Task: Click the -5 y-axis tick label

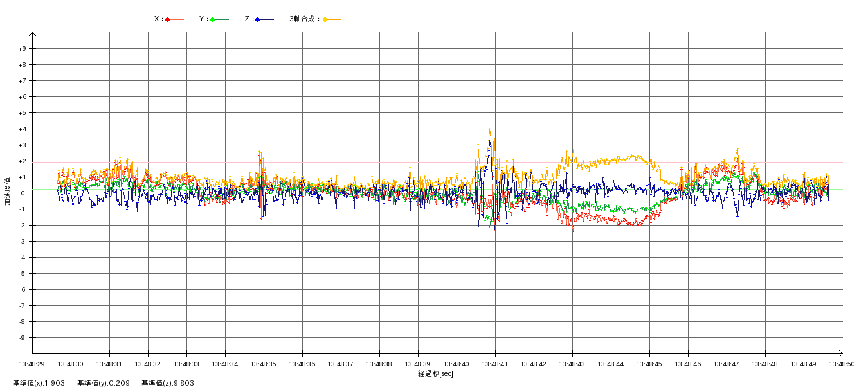Action: 23,274
